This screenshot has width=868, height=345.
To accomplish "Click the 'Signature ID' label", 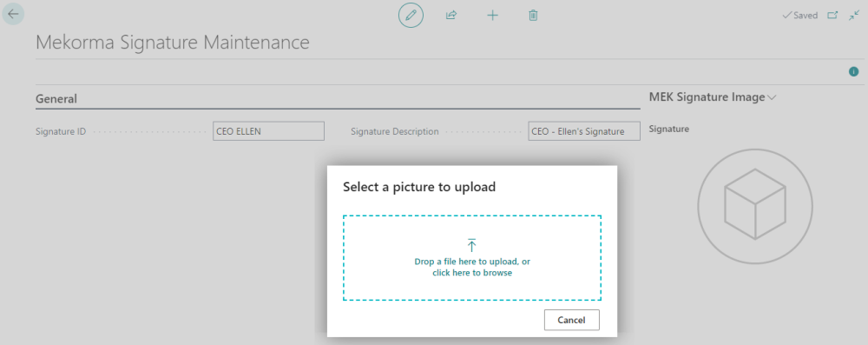I will [61, 131].
